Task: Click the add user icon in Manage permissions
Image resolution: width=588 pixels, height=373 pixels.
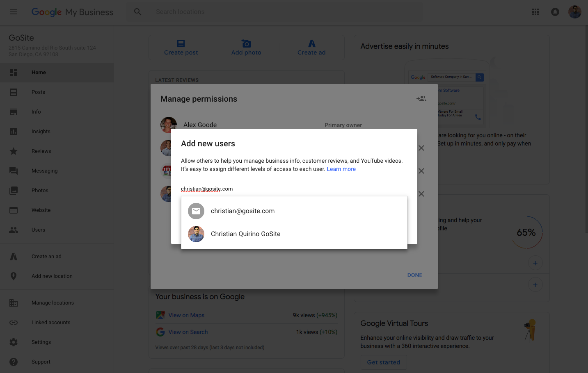Action: click(421, 99)
